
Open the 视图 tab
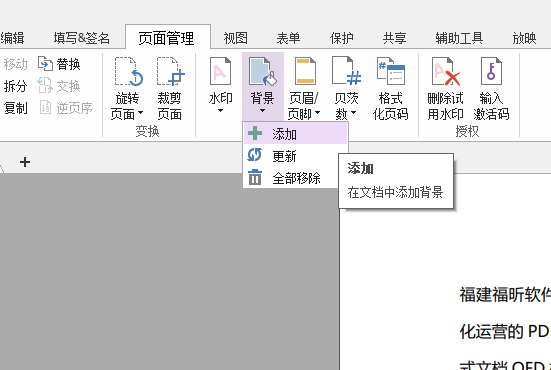tap(235, 38)
